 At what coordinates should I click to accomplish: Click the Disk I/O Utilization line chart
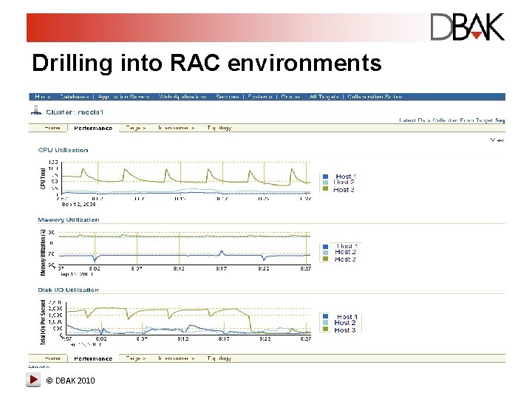(x=187, y=318)
